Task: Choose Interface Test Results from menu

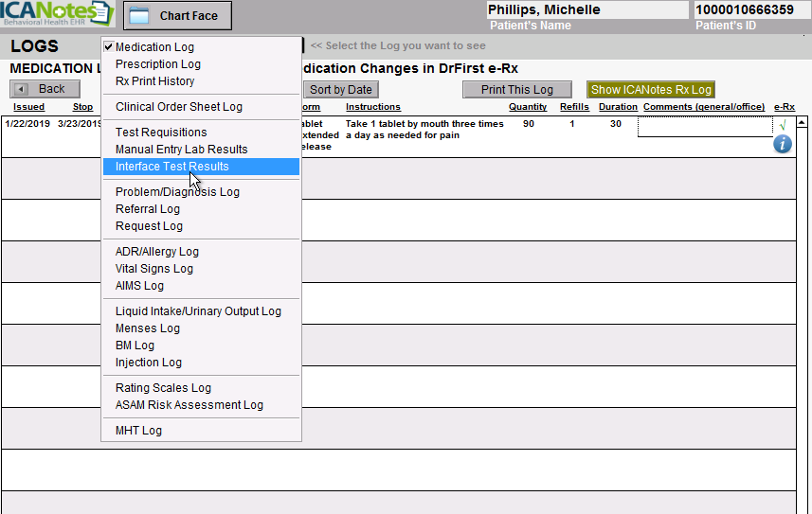Action: [171, 167]
